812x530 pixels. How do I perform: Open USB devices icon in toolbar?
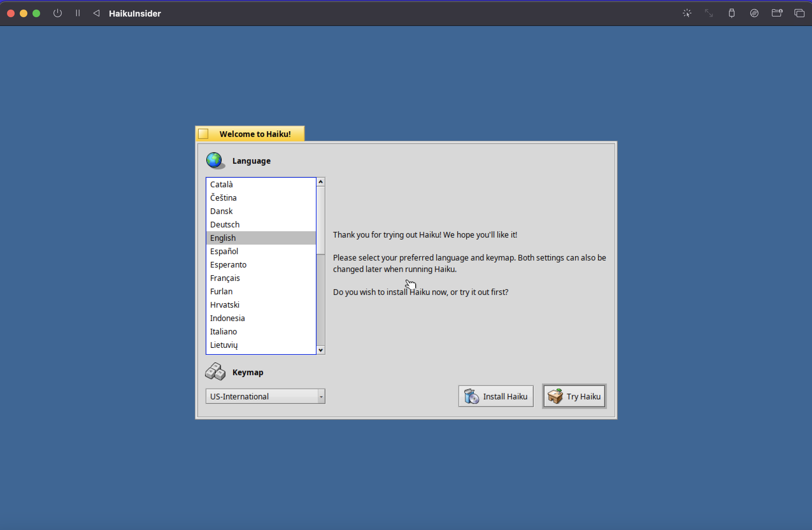(x=731, y=13)
